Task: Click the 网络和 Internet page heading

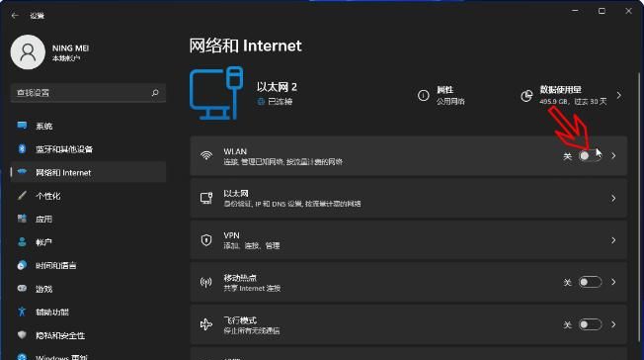Action: (x=245, y=45)
